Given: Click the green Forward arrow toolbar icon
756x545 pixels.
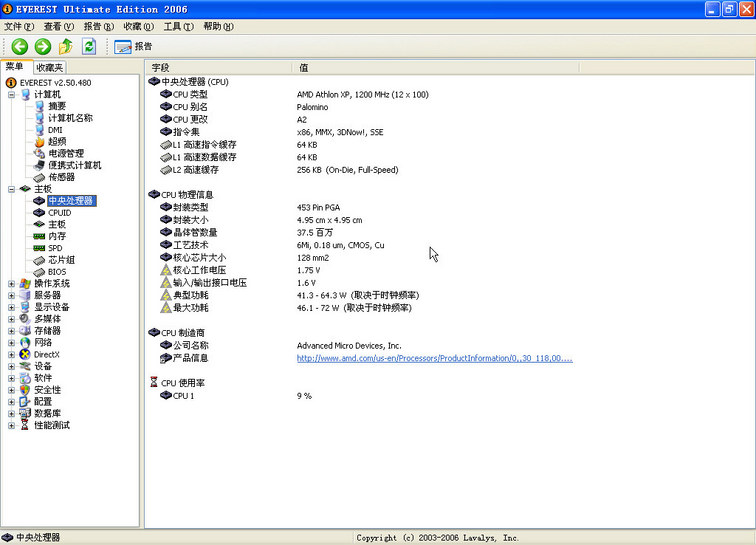Looking at the screenshot, I should tap(43, 46).
